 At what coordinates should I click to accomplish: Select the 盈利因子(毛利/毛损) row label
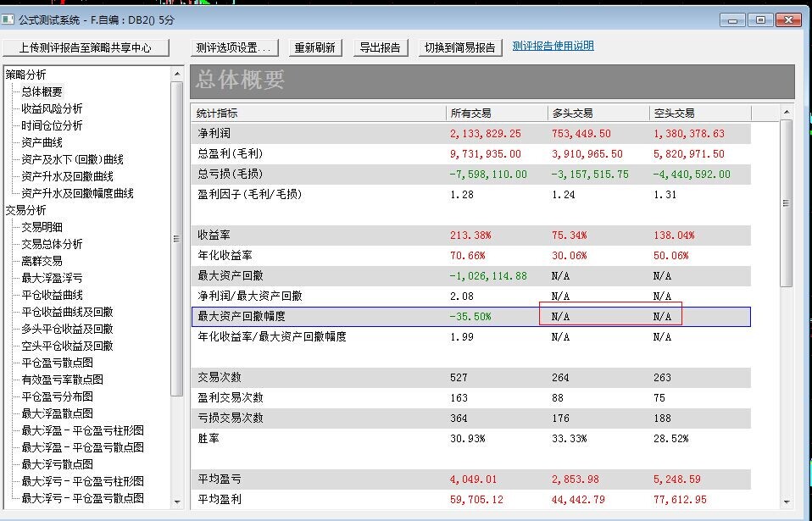click(x=249, y=195)
